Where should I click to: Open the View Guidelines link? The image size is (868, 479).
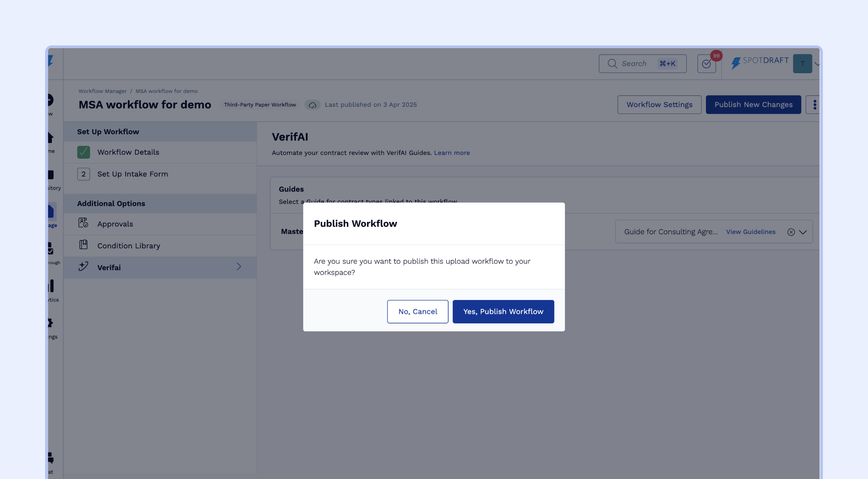click(x=751, y=232)
